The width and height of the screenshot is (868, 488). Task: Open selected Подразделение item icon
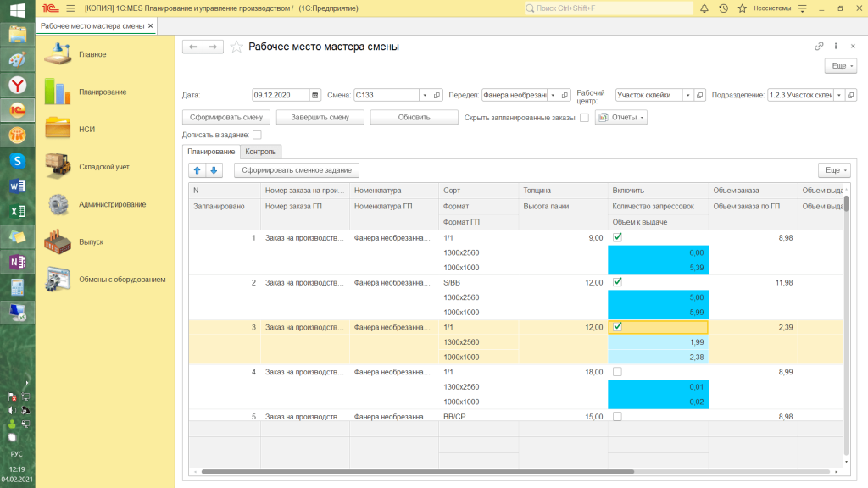(x=851, y=95)
